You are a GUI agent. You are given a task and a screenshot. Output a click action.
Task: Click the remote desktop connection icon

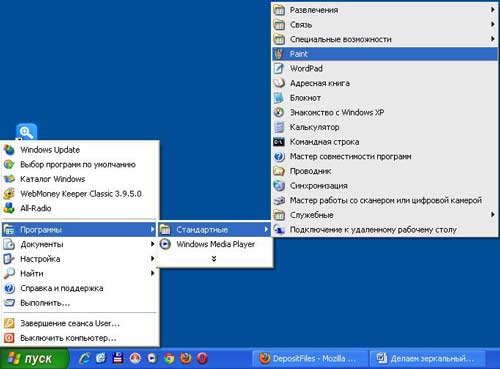[279, 230]
